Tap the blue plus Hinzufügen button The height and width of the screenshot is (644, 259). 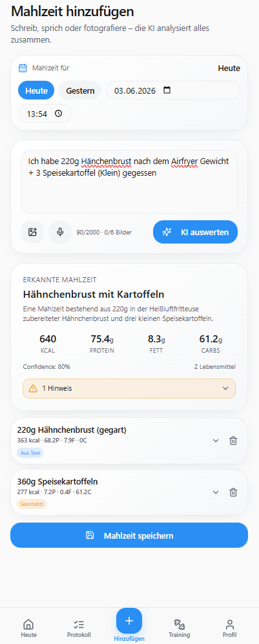coord(129,621)
